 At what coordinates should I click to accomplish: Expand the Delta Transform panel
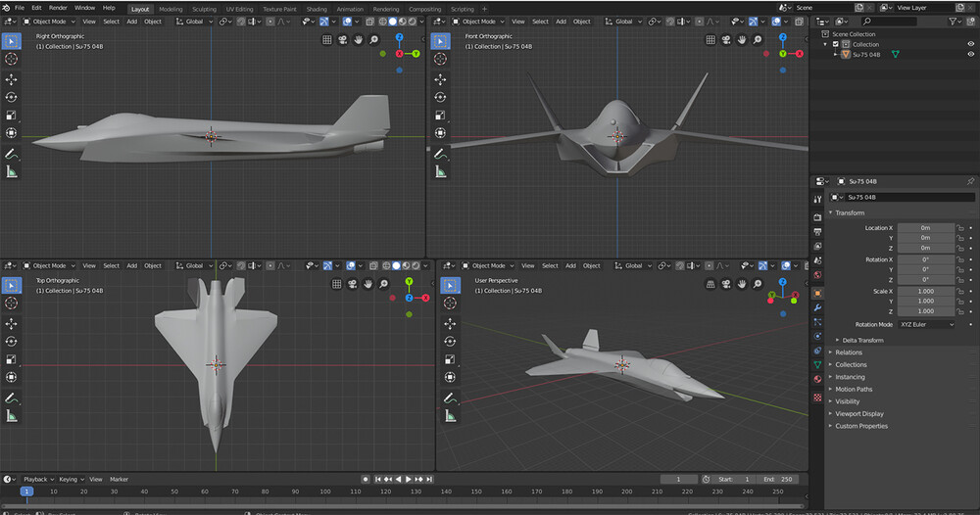click(862, 341)
